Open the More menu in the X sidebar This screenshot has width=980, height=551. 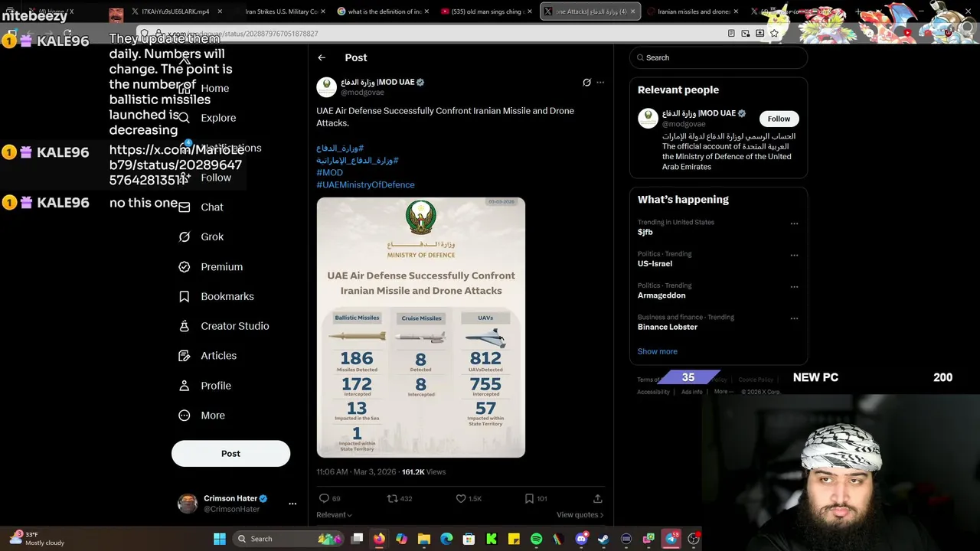[x=201, y=416]
